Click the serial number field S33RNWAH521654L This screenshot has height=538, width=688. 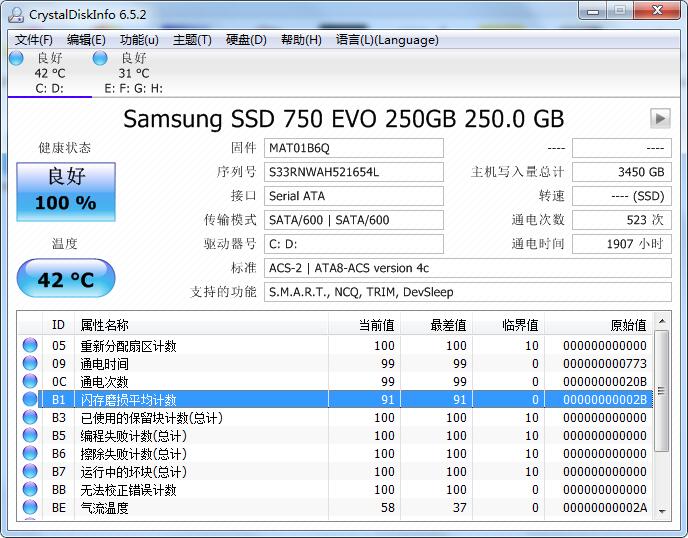coord(354,172)
